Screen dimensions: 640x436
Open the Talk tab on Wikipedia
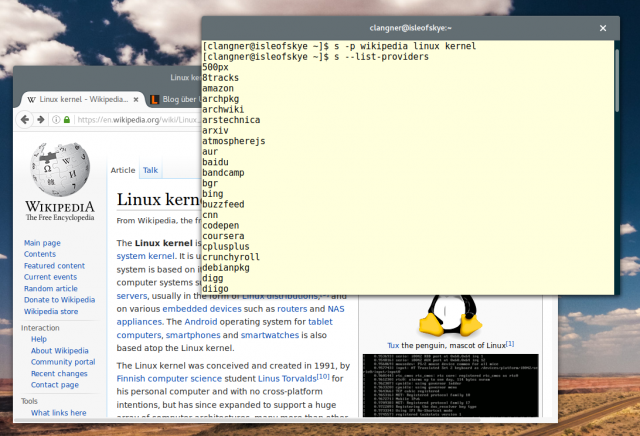(x=150, y=170)
